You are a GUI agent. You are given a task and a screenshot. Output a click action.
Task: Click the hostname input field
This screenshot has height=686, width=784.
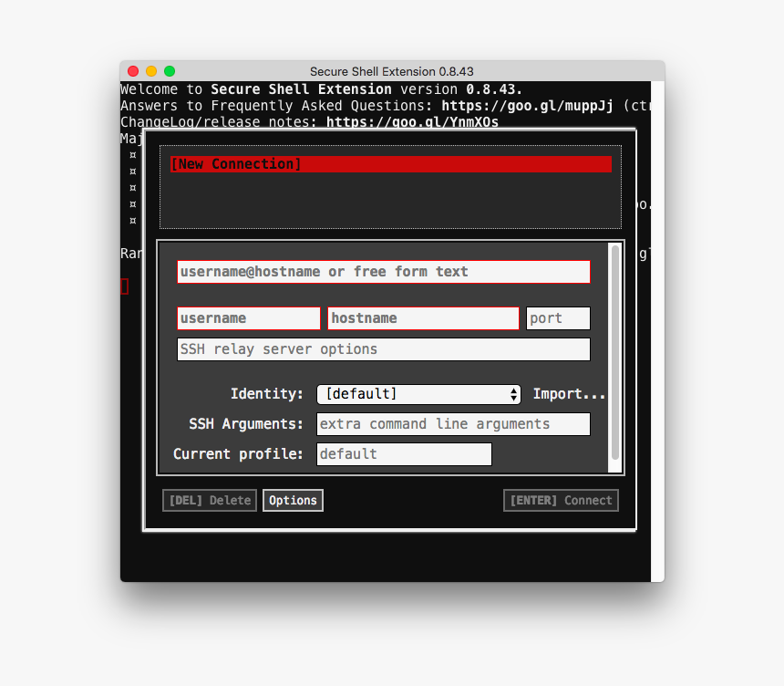pos(422,317)
